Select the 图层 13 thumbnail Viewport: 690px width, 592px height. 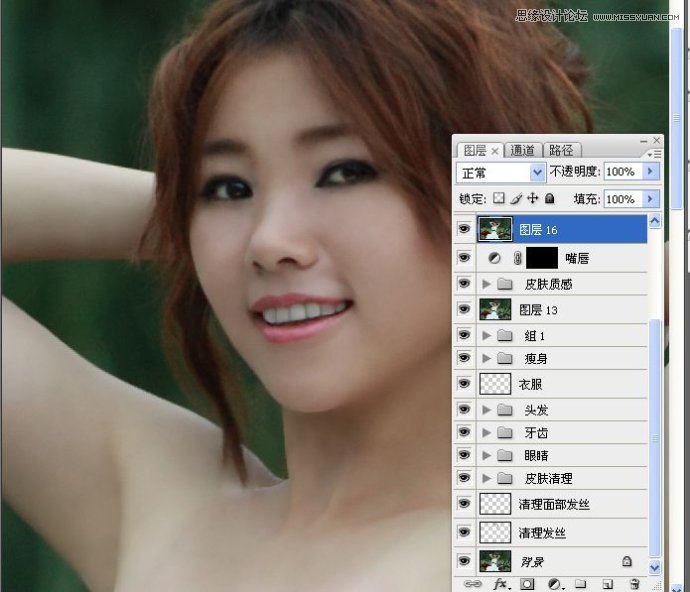(495, 309)
